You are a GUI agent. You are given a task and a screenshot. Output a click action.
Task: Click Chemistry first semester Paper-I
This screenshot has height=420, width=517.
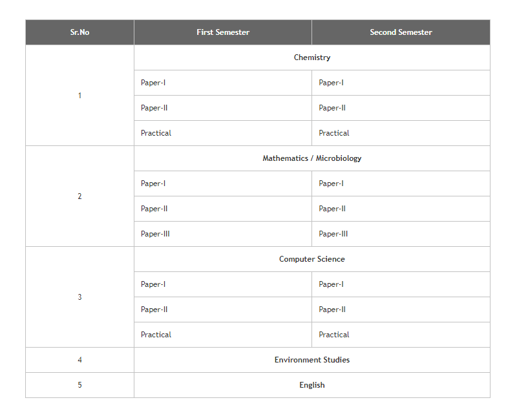pyautogui.click(x=153, y=83)
